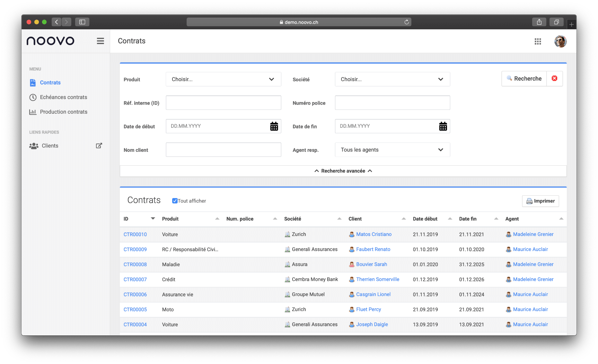This screenshot has width=598, height=364.
Task: Open the apps grid icon in header
Action: point(538,41)
